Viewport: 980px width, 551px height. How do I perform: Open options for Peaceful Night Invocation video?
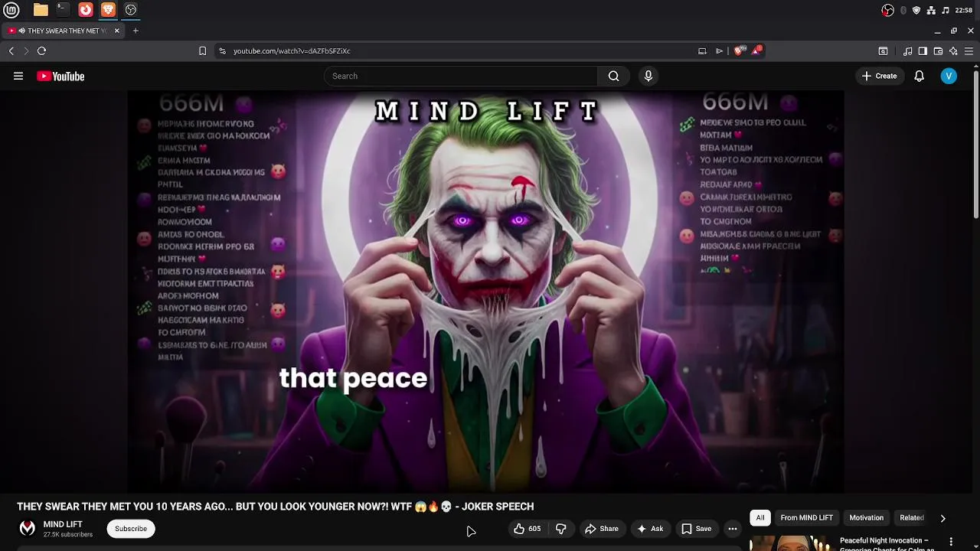[951, 542]
